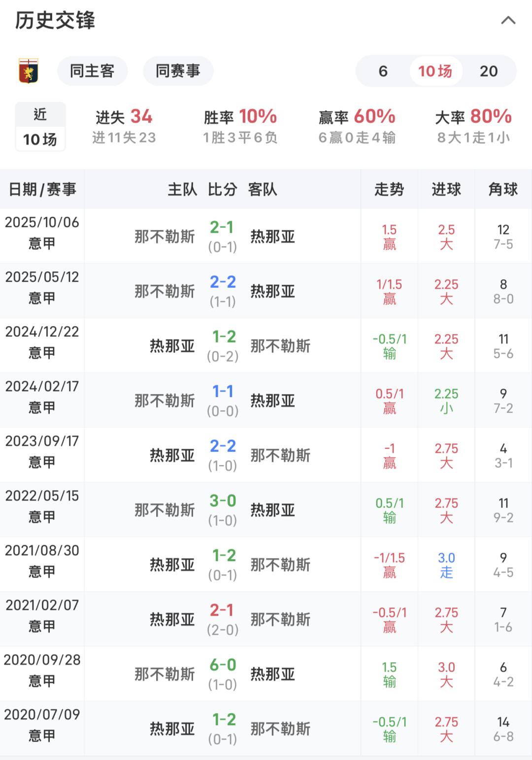Collapse the 历史交锋 section chevron
The height and width of the screenshot is (760, 532).
(508, 21)
